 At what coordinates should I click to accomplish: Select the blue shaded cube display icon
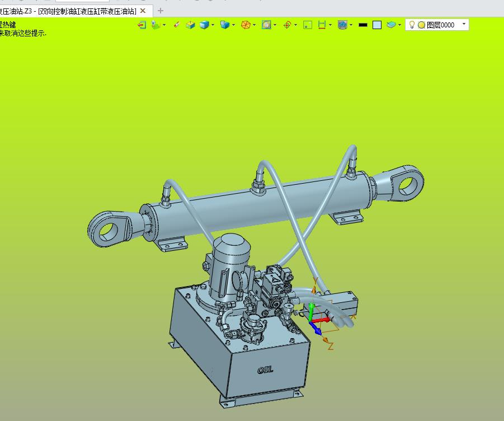204,25
